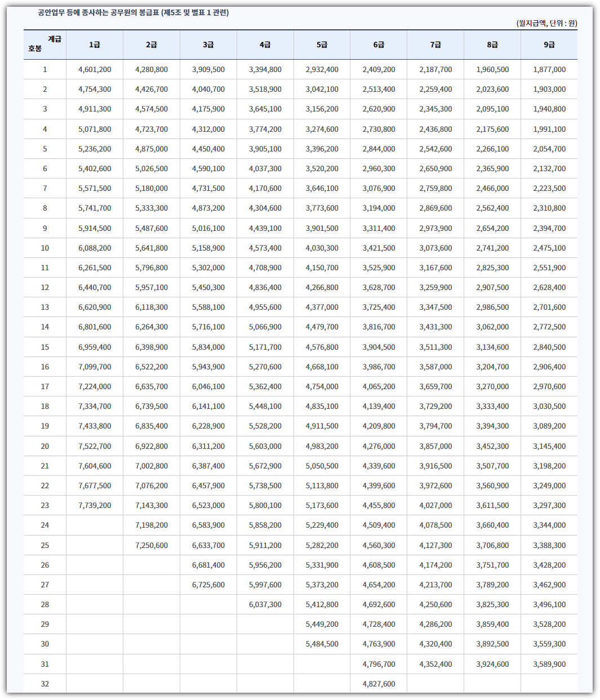This screenshot has height=700, width=600.
Task: Select the cell 6,387,400
Action: pos(208,466)
